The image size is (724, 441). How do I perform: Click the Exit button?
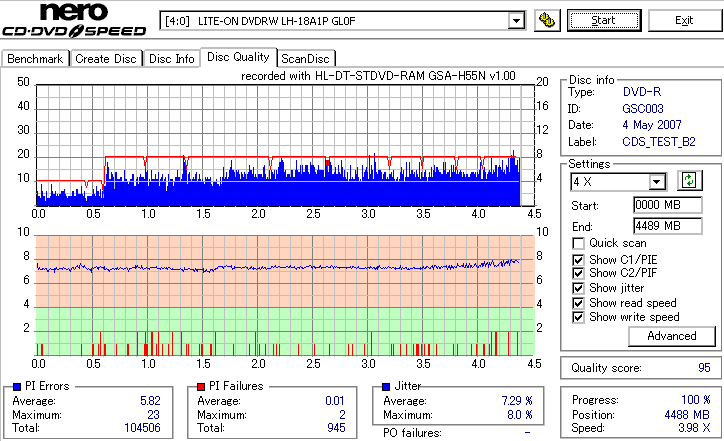pyautogui.click(x=684, y=21)
